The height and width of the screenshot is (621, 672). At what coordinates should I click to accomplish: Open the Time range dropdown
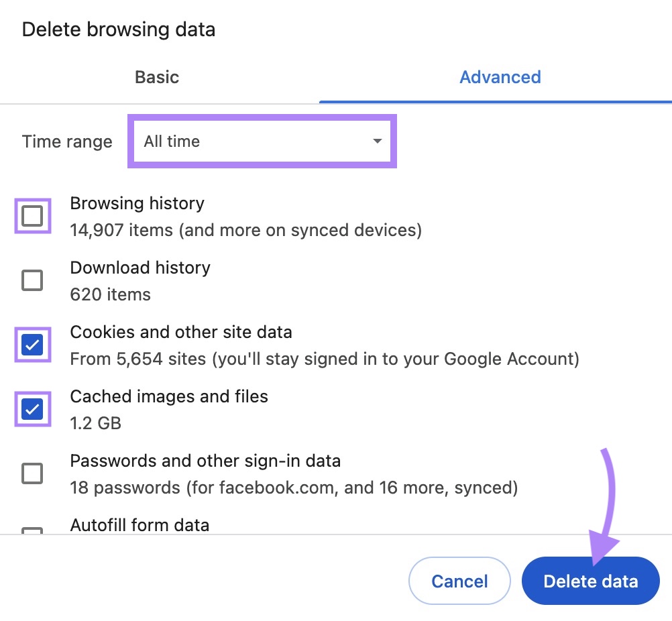(262, 141)
